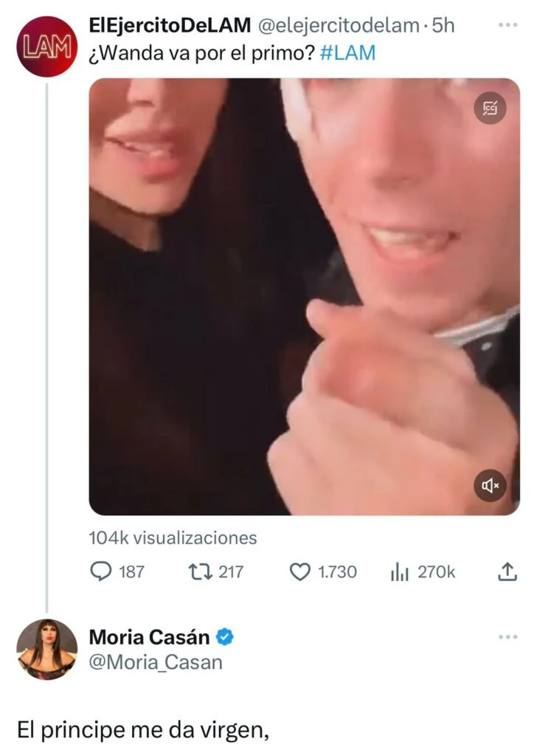
Task: Open more options for the ElEjercitoDeLAM tweet
Action: pyautogui.click(x=508, y=24)
